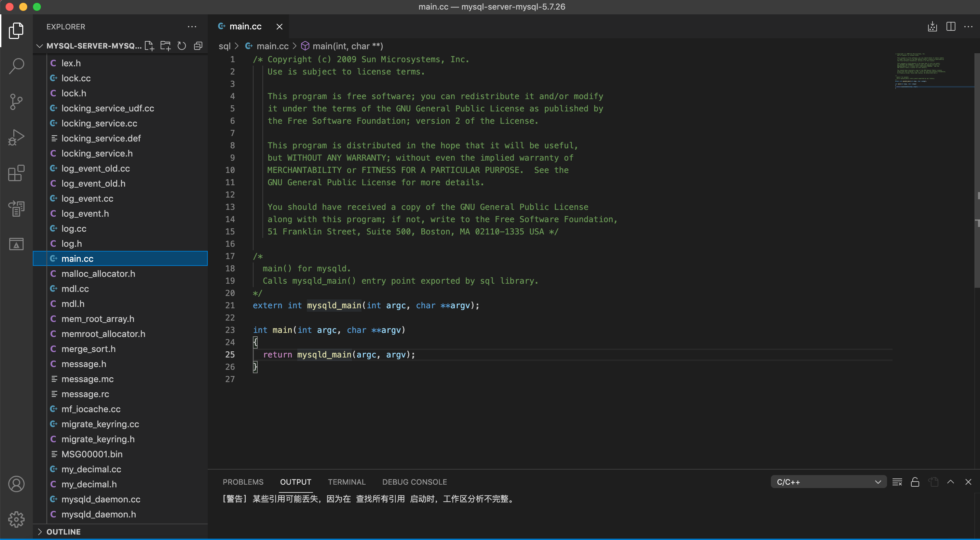Viewport: 980px width, 540px height.
Task: Open merge_sort.h file
Action: click(120, 349)
